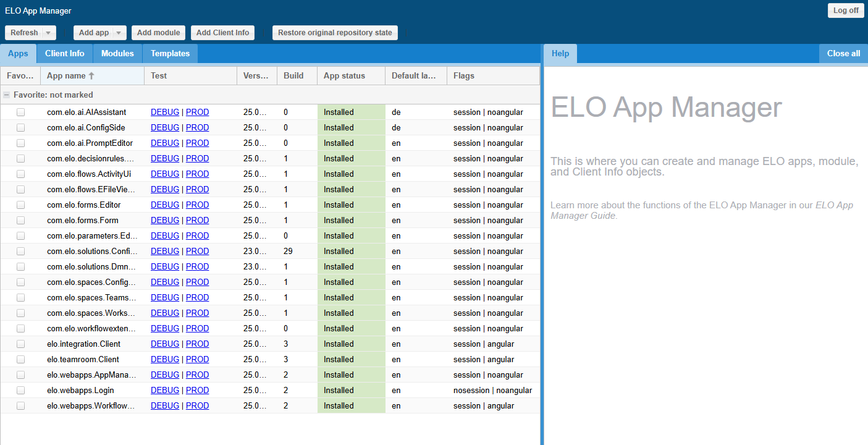Mark elo.integration.Client as favorite
The image size is (868, 445).
[x=20, y=344]
